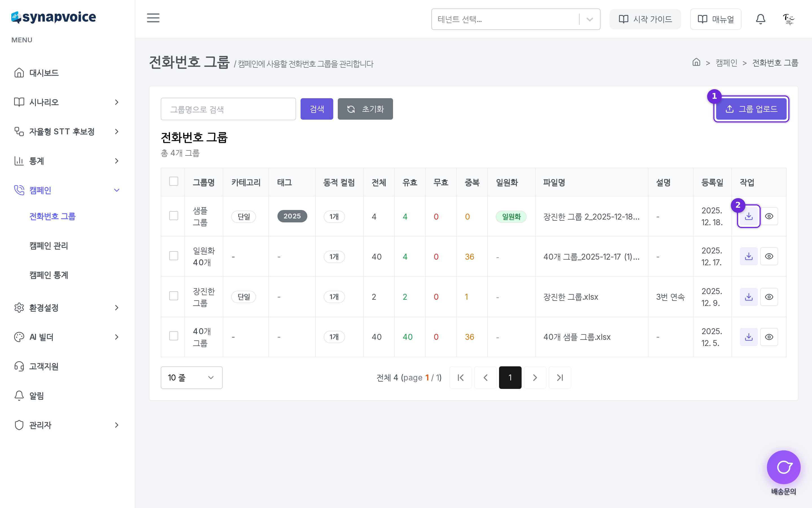This screenshot has width=812, height=508.
Task: Open the 시작 가이드 button
Action: 645,19
